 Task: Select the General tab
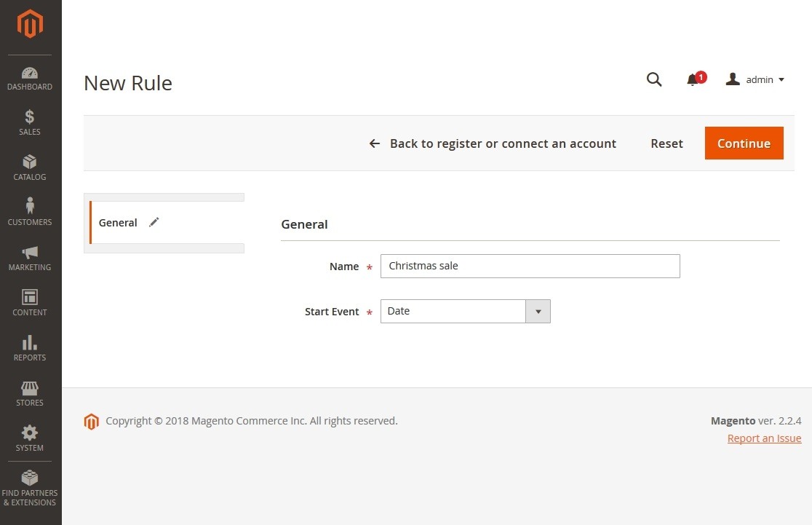(118, 223)
